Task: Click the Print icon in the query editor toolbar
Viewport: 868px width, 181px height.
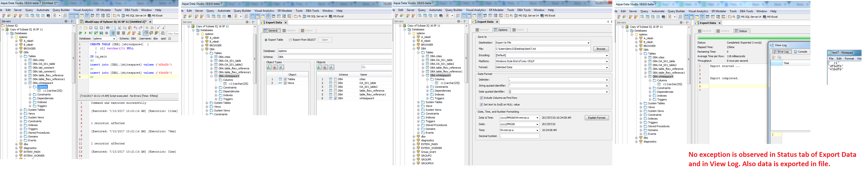Action: (x=108, y=28)
